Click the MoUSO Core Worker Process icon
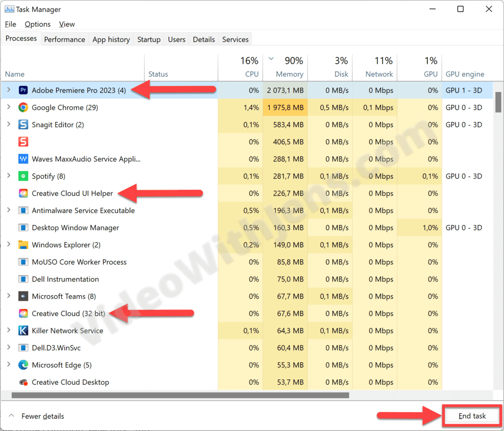This screenshot has width=504, height=431. [x=23, y=262]
